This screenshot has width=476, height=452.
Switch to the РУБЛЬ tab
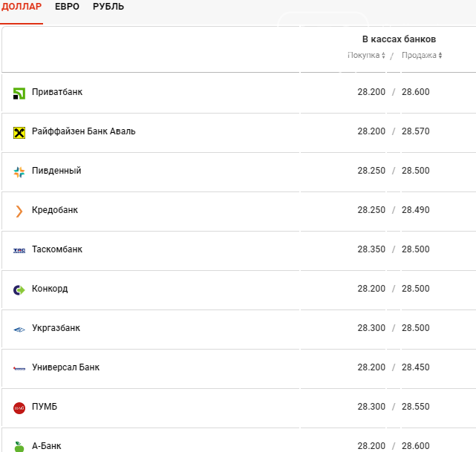pyautogui.click(x=108, y=7)
